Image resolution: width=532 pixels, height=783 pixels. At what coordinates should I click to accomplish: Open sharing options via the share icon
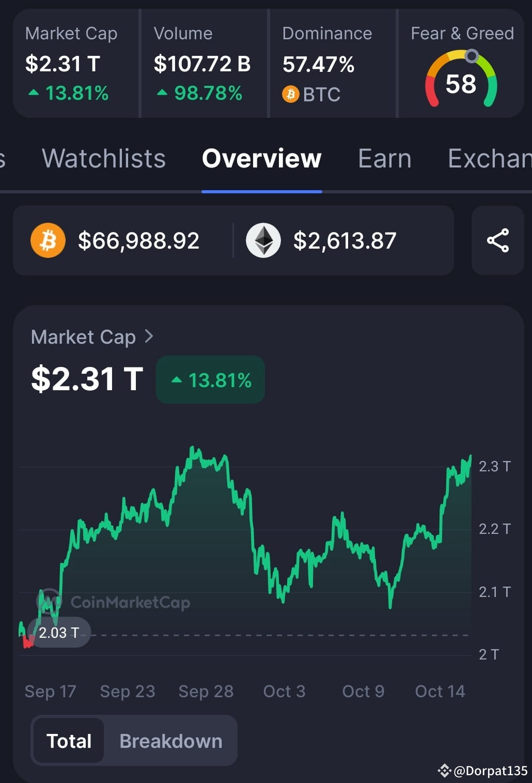pyautogui.click(x=497, y=240)
